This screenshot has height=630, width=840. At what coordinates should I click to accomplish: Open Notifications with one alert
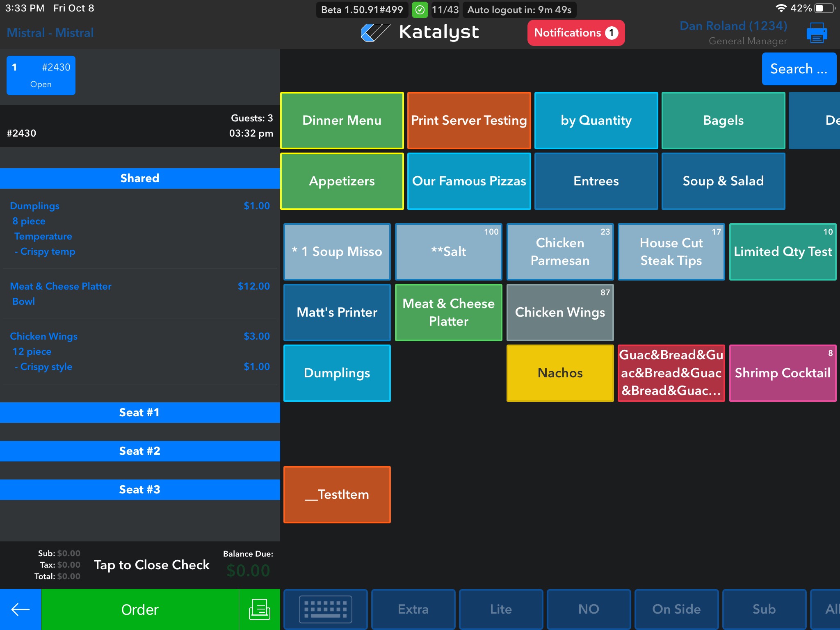[x=575, y=33]
